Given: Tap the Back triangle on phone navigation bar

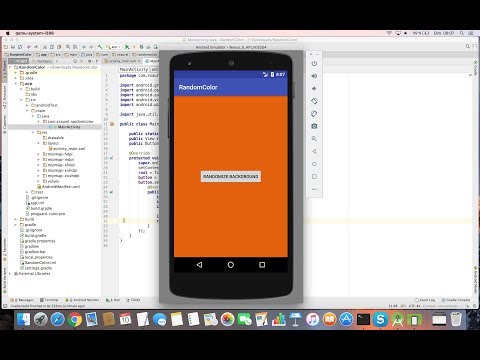Looking at the screenshot, I should coord(199,265).
